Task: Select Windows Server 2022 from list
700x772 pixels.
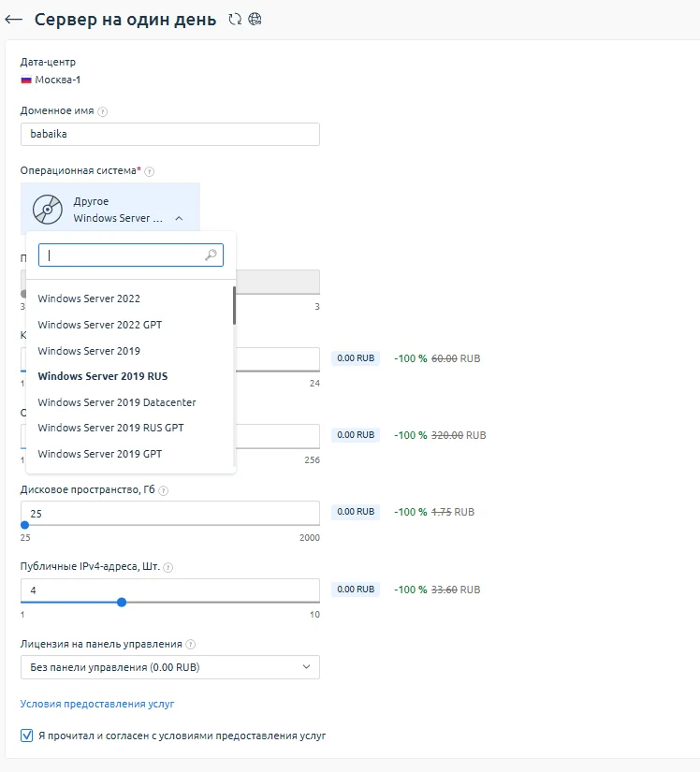Action: tap(89, 299)
